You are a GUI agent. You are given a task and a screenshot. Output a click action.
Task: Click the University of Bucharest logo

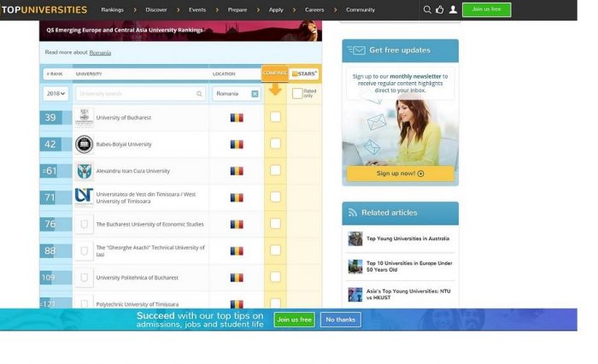click(x=84, y=117)
